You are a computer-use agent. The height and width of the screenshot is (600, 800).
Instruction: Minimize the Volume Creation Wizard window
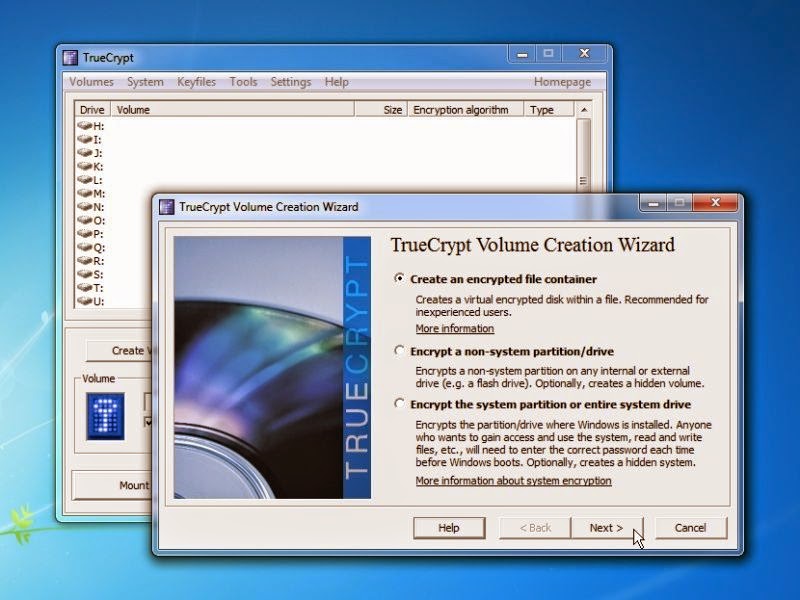click(653, 203)
